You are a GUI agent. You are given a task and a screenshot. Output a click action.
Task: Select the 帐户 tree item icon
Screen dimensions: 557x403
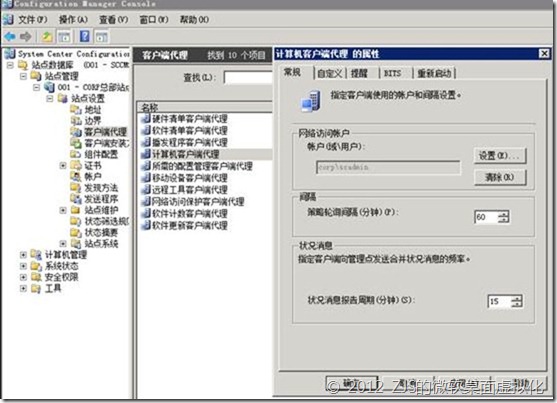76,177
